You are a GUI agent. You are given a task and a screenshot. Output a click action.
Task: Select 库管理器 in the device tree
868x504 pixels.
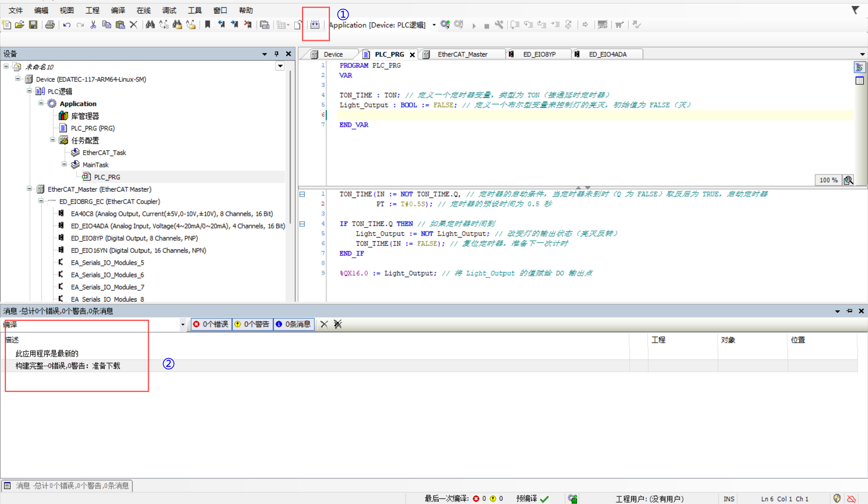85,116
